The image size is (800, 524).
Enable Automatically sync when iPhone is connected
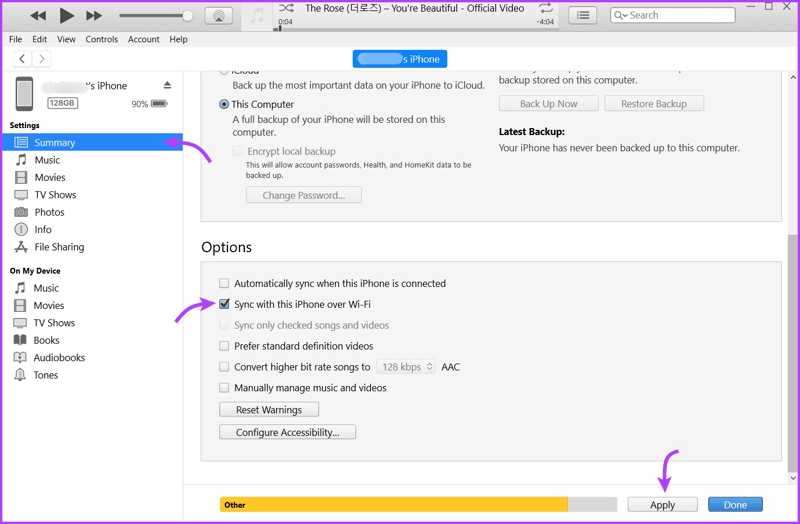(224, 283)
